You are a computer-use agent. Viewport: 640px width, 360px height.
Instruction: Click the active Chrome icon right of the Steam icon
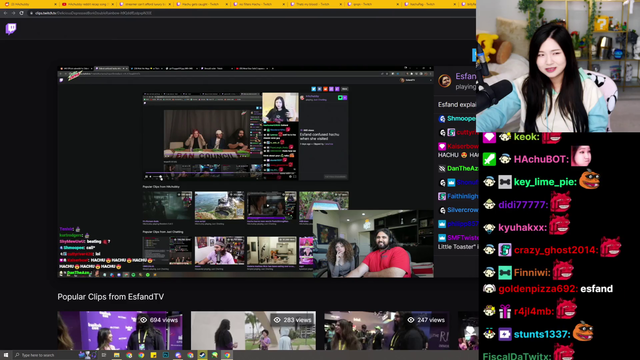point(227,355)
